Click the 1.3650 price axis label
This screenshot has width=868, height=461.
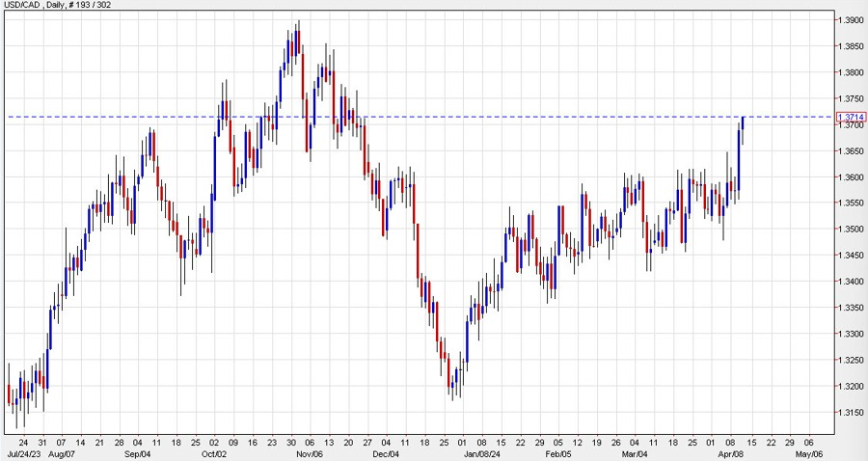tap(852, 151)
